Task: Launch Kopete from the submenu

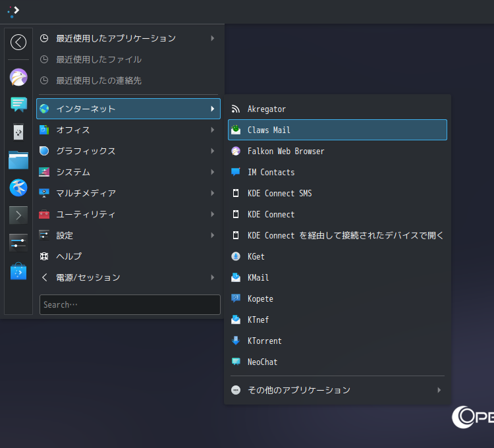Action: 337,298
